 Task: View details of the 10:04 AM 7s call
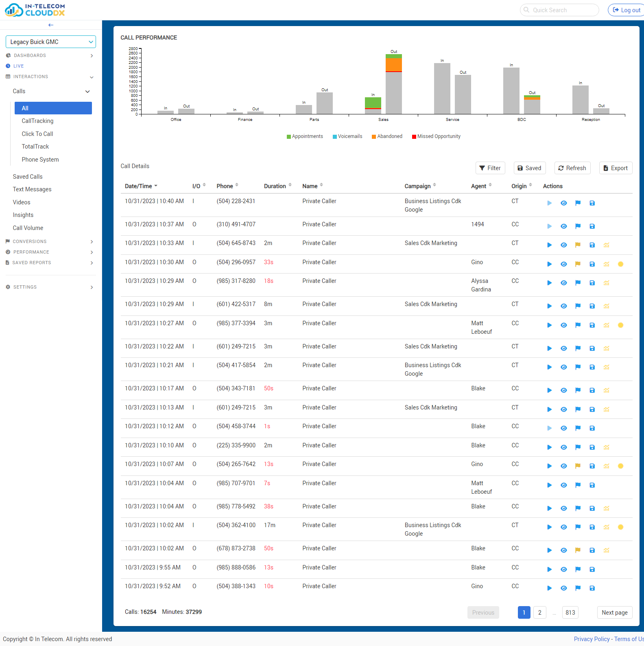[x=563, y=485]
